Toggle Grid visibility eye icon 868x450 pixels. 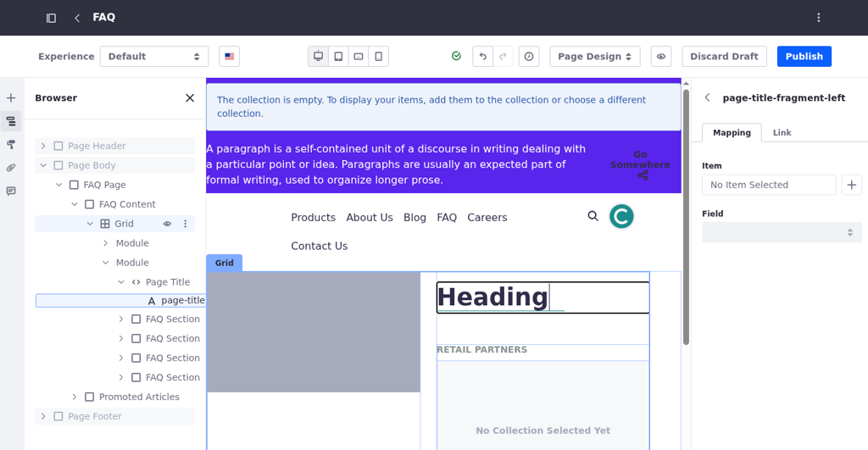(167, 224)
